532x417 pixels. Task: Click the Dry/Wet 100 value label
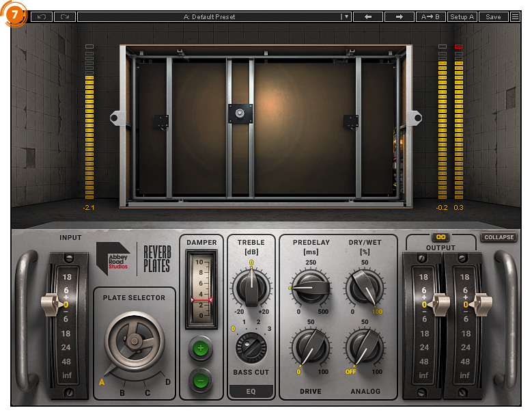point(377,312)
